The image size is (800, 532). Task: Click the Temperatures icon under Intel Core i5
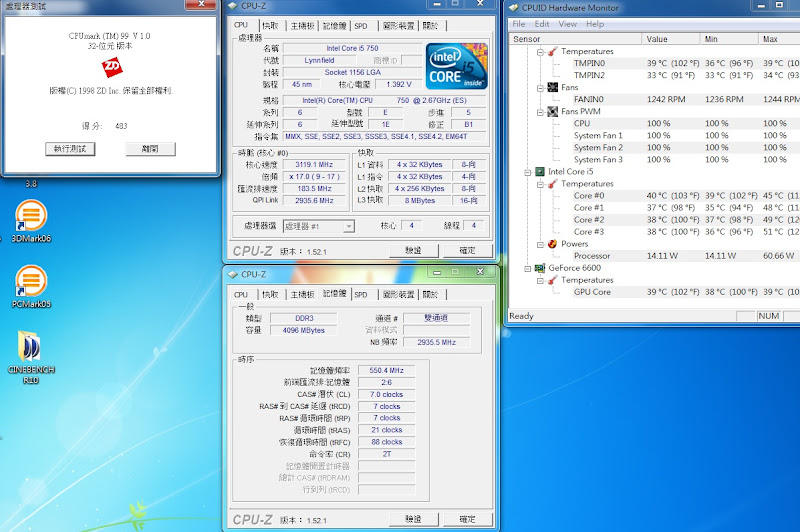coord(553,184)
